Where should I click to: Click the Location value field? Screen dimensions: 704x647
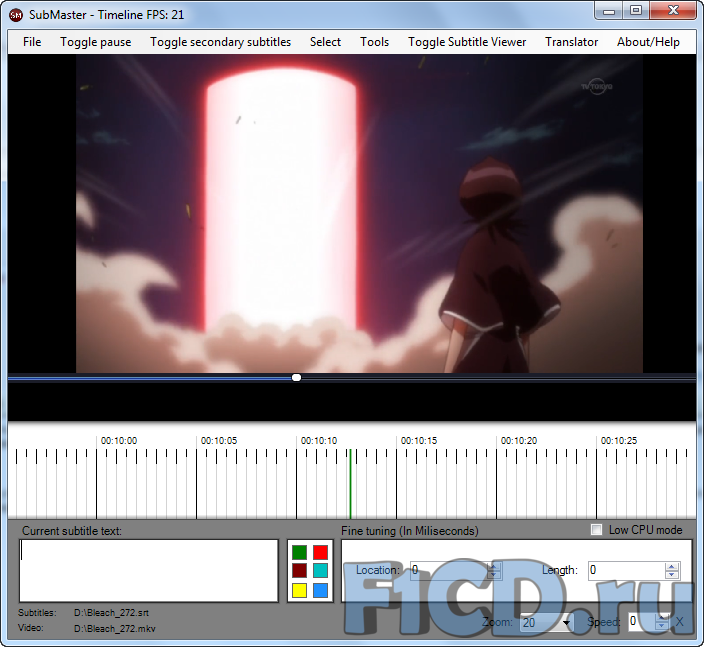click(449, 571)
